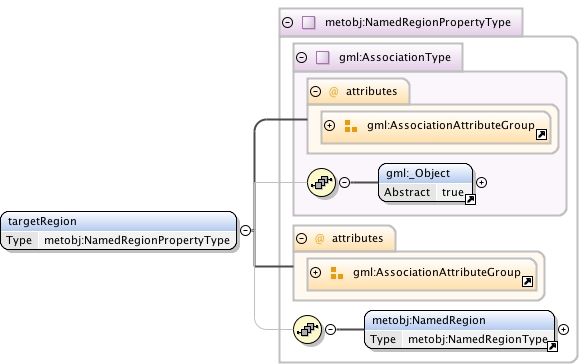Open reference arrow on gml:_Object box

(x=470, y=200)
